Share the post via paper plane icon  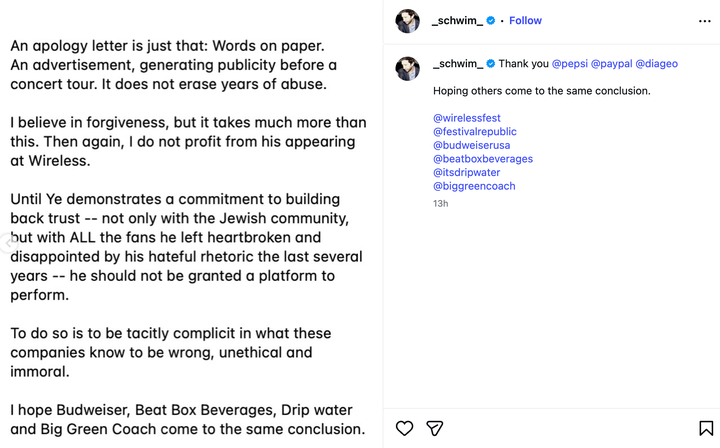coord(435,428)
